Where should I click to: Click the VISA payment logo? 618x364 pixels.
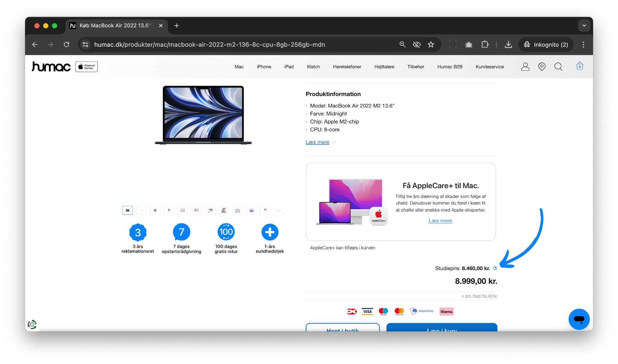point(367,311)
